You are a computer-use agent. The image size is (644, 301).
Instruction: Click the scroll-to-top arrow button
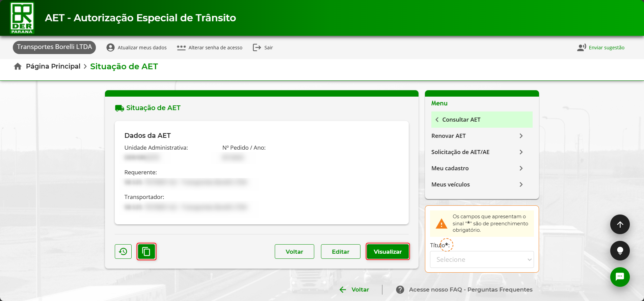coord(620,224)
